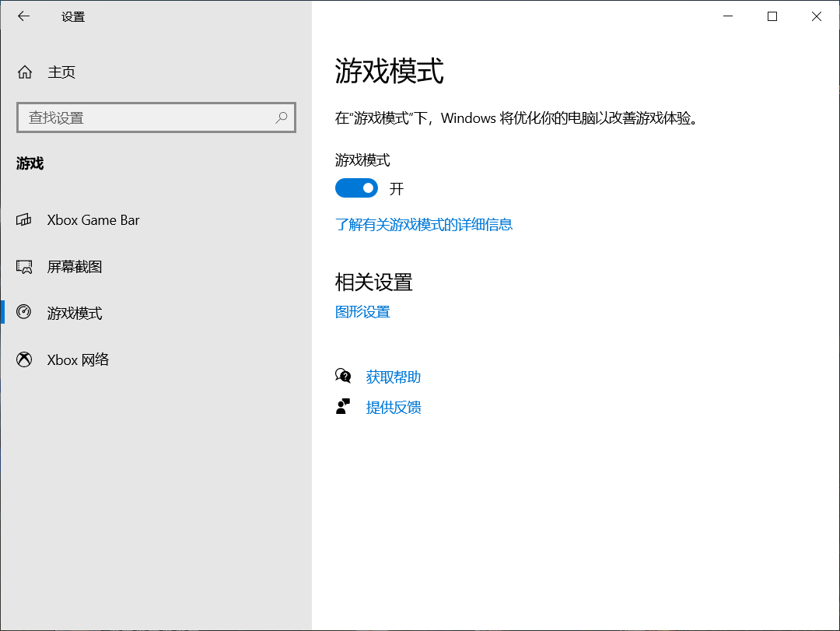Click the Xbox Game Bar icon
Screen dimensions: 840x631
pos(23,220)
